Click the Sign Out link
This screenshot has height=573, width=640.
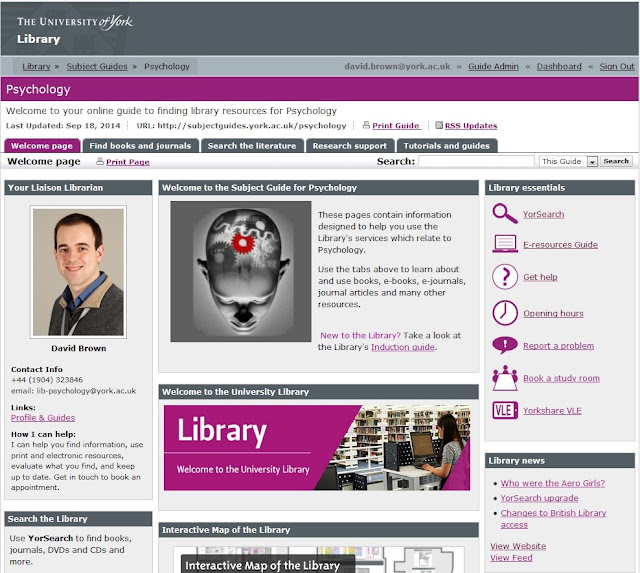coord(617,66)
